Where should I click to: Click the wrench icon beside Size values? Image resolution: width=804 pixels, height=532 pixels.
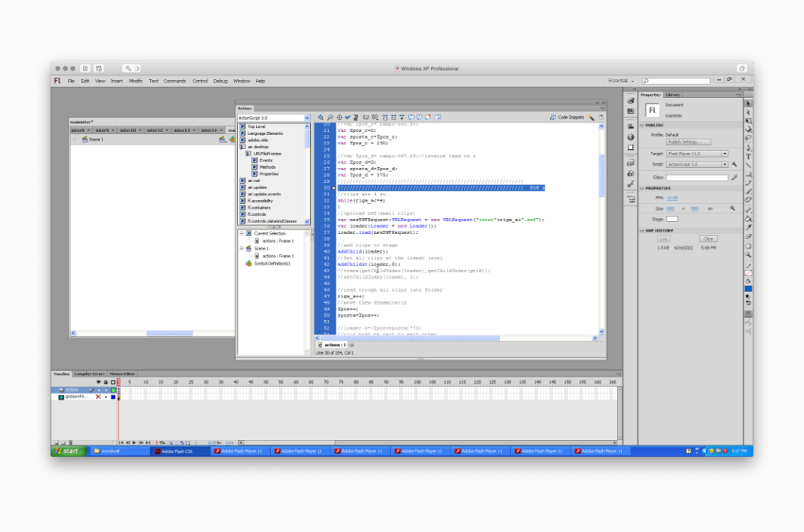tap(733, 209)
